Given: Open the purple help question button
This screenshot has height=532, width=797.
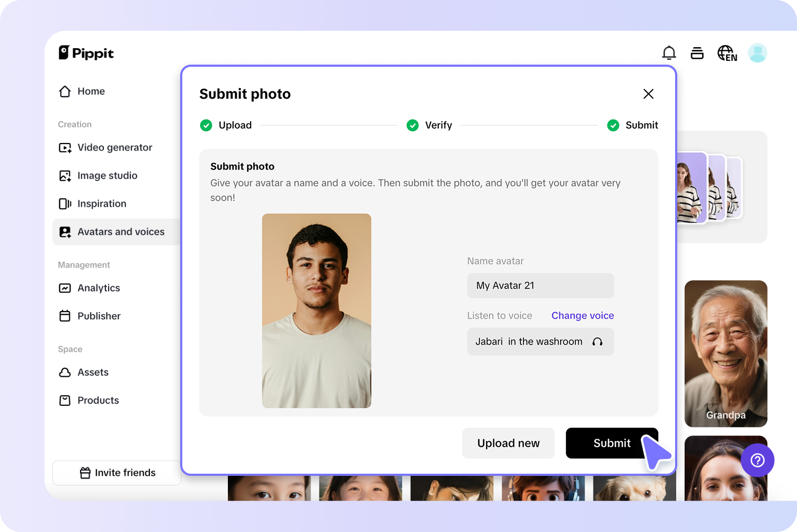Looking at the screenshot, I should [757, 460].
